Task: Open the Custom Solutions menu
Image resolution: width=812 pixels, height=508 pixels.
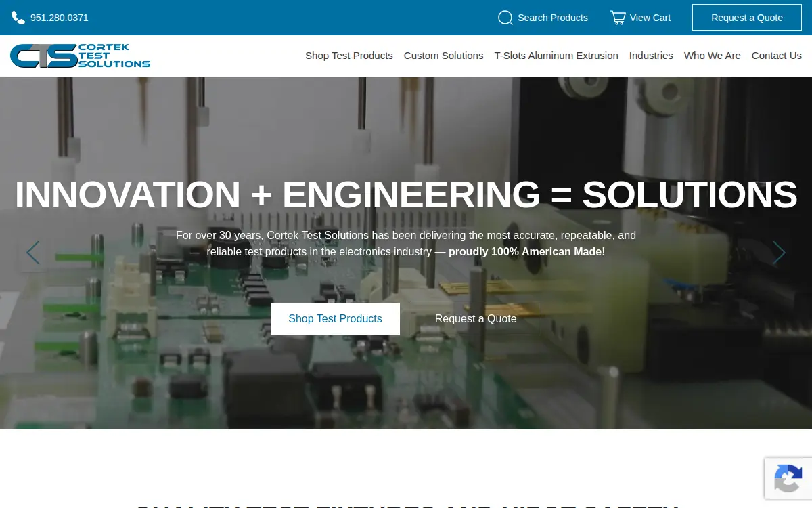Action: coord(444,56)
